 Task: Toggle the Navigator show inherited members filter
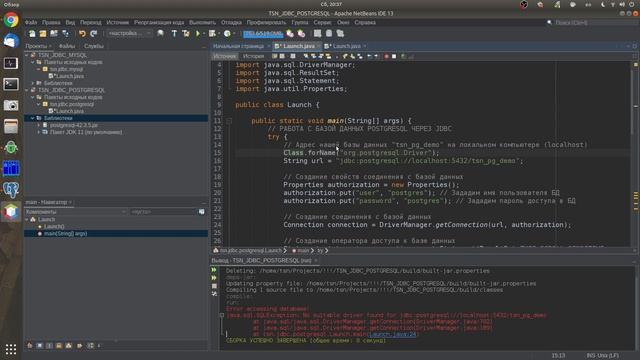(x=30, y=346)
